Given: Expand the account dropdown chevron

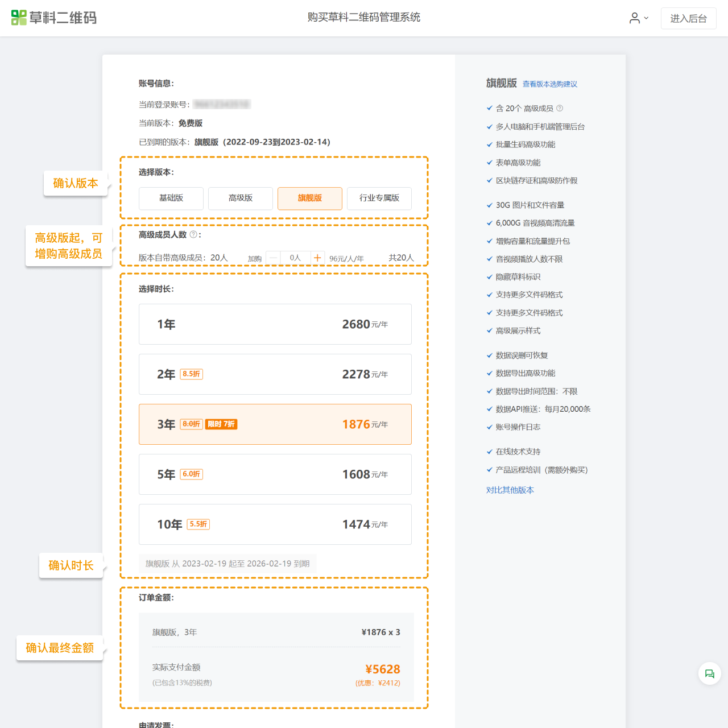Looking at the screenshot, I should coord(646,18).
